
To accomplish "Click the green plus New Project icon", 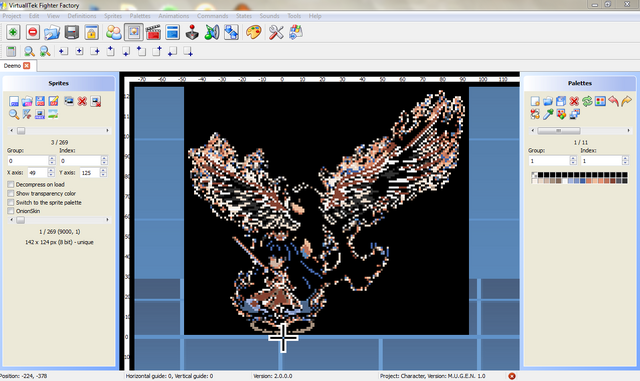I will point(13,32).
